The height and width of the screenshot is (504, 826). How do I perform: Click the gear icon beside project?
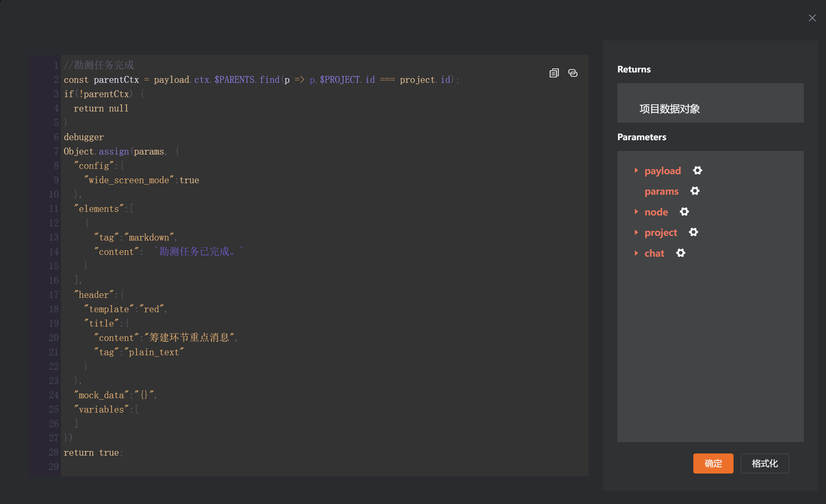click(693, 232)
